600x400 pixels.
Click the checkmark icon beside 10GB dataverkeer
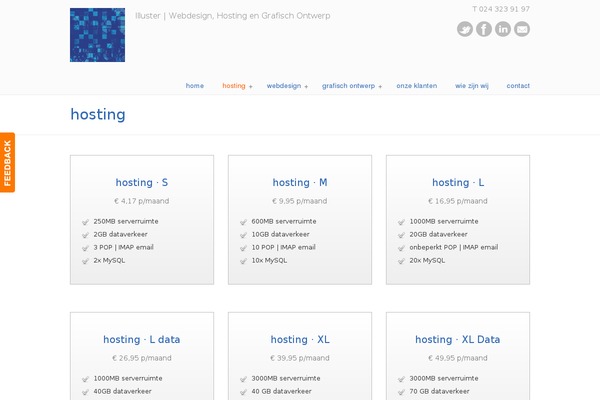point(243,235)
